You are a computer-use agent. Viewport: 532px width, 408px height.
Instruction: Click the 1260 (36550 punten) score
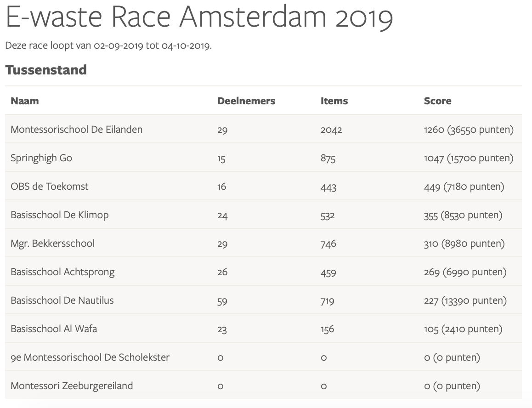click(x=468, y=130)
